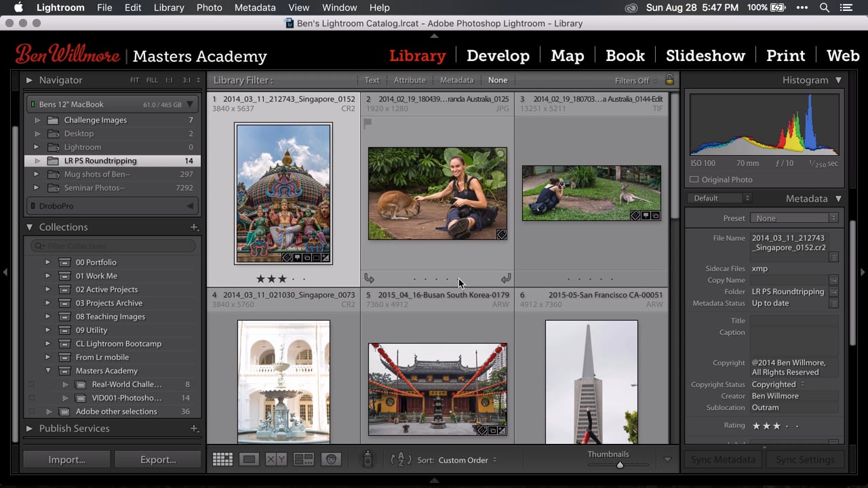Collapse the left panel group arrow
This screenshot has width=868, height=488.
point(5,272)
